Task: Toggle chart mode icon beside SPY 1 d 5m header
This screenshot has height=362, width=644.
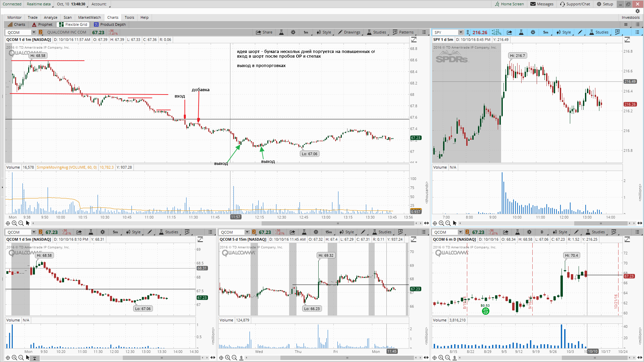Action: click(627, 40)
